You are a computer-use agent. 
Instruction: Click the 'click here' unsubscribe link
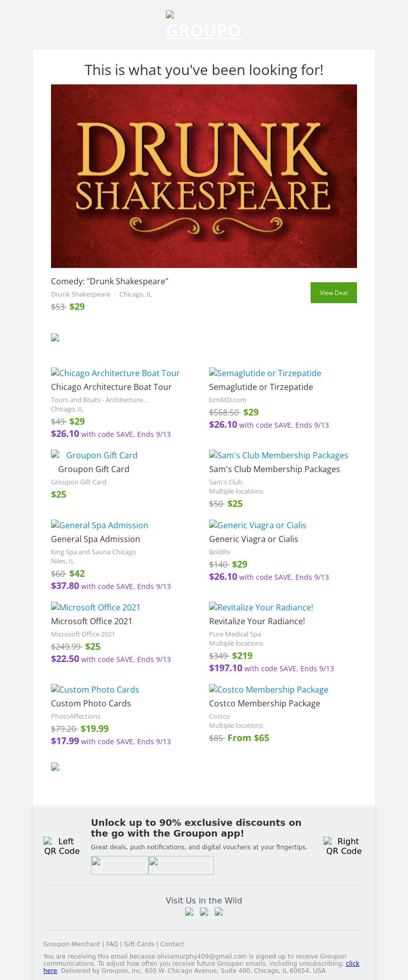pos(352,964)
